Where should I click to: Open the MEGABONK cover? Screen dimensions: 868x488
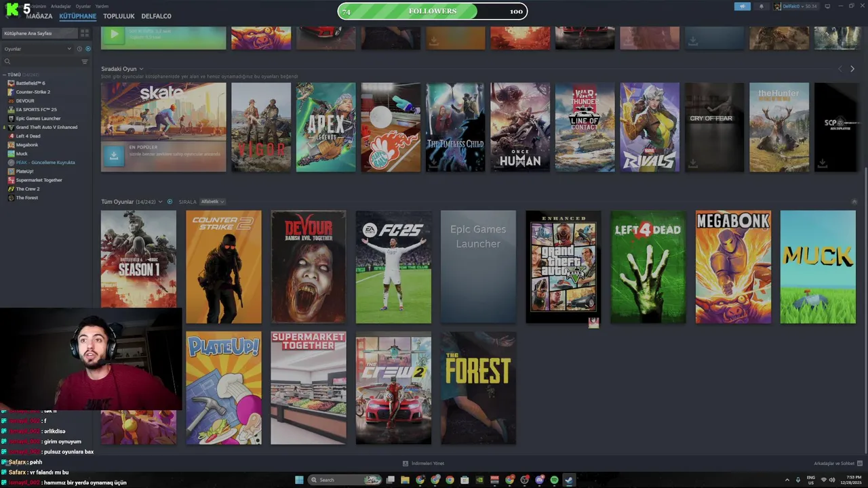(x=733, y=266)
